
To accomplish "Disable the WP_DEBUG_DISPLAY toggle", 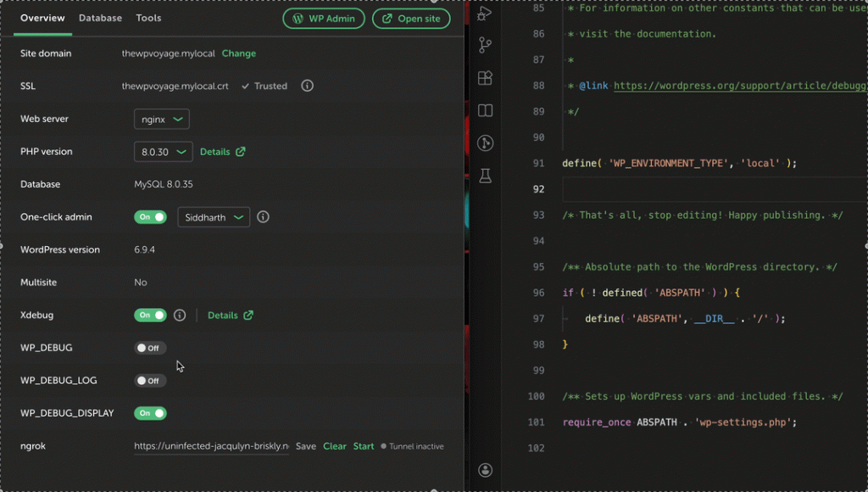I will pyautogui.click(x=150, y=413).
